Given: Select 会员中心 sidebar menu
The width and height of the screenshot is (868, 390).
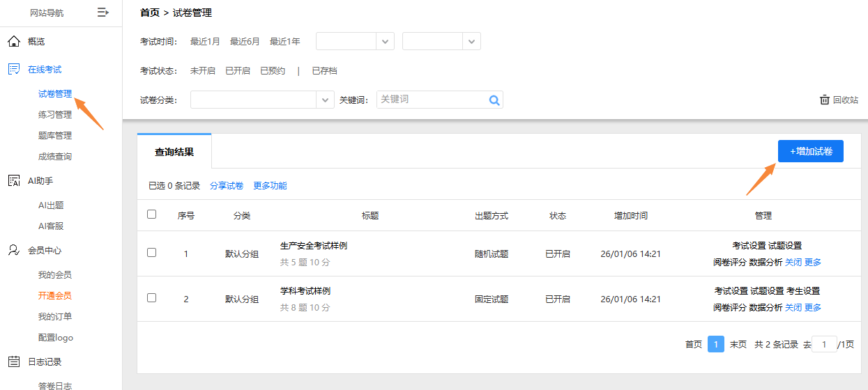Looking at the screenshot, I should (x=45, y=251).
